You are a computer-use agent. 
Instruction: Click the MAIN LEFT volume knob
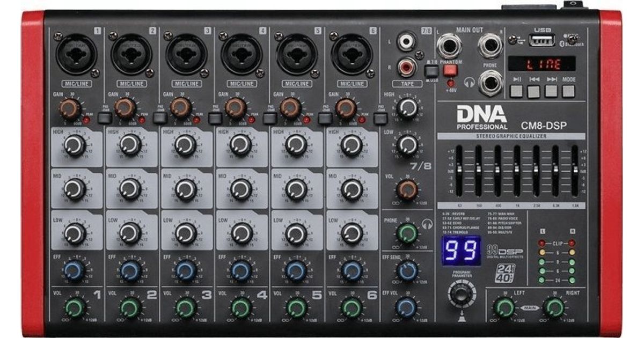point(504,307)
